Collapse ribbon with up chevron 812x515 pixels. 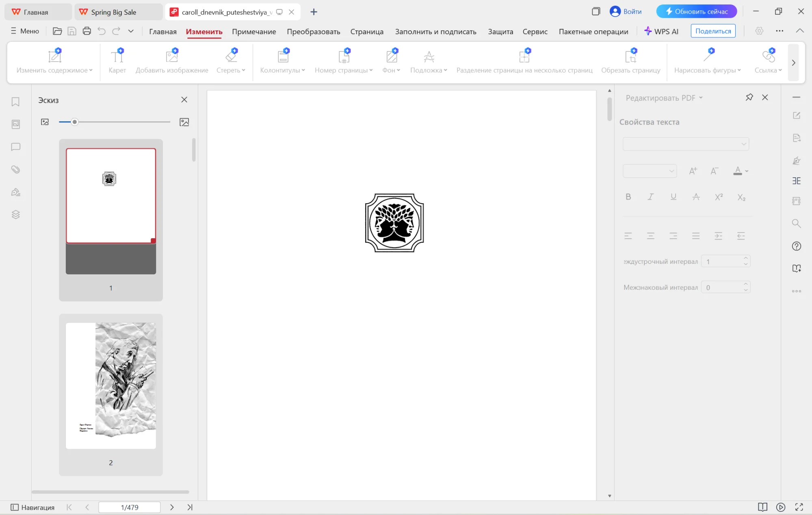(x=799, y=31)
